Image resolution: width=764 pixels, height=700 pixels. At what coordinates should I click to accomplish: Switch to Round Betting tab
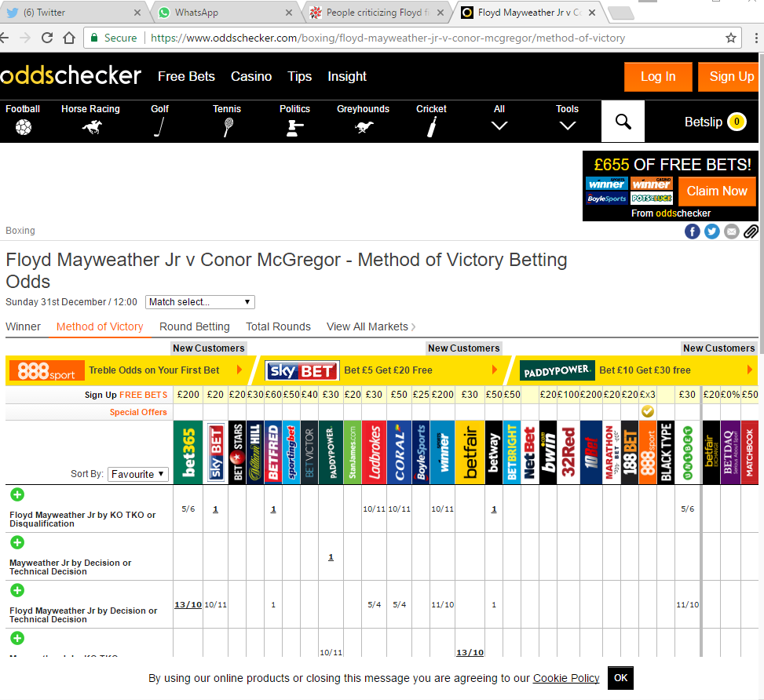(195, 327)
